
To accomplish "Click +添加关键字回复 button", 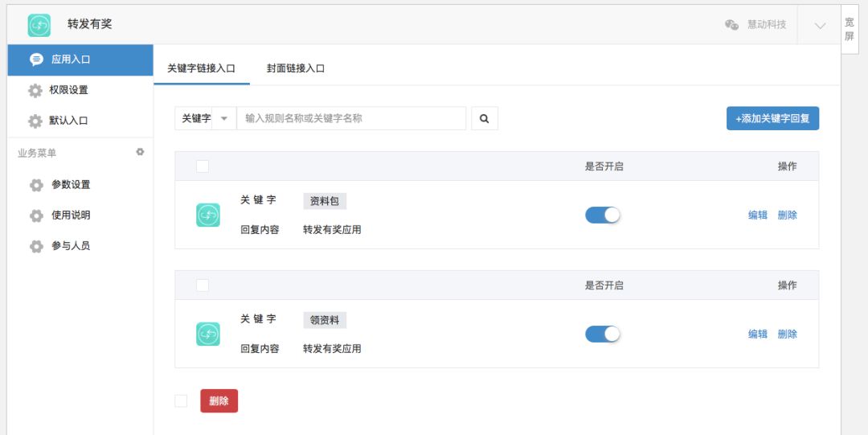I will pyautogui.click(x=772, y=118).
